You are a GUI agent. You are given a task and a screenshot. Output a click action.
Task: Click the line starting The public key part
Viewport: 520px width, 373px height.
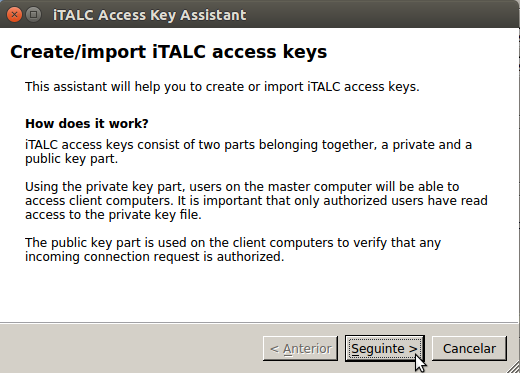233,243
